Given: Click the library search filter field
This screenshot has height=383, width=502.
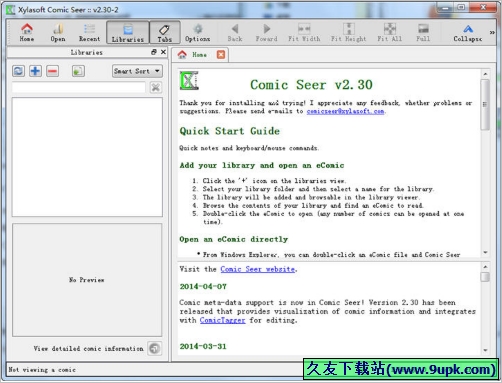Looking at the screenshot, I should coord(79,87).
